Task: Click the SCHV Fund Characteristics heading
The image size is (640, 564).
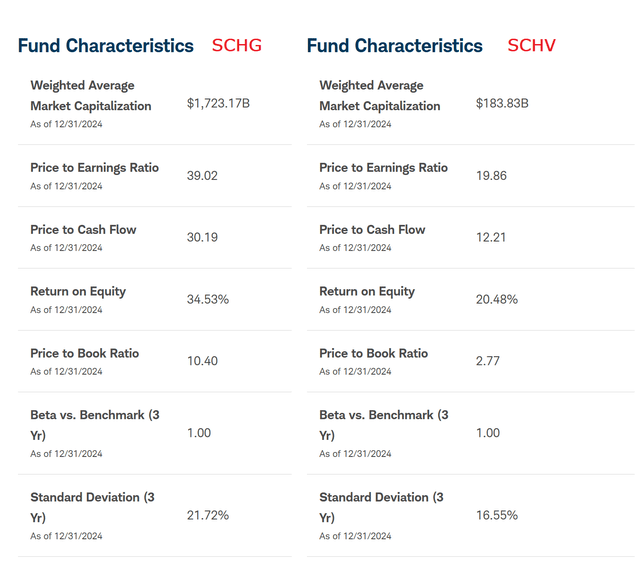Action: [394, 46]
